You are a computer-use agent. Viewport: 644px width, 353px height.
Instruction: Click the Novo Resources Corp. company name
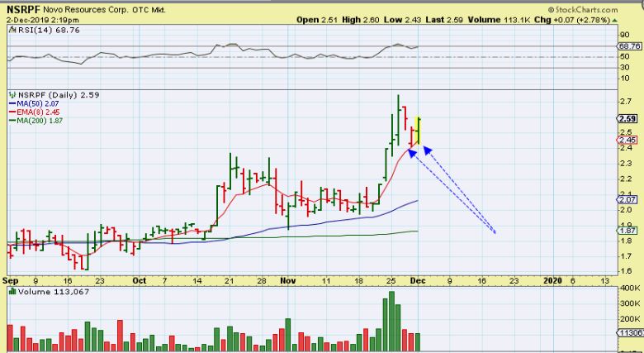86,10
